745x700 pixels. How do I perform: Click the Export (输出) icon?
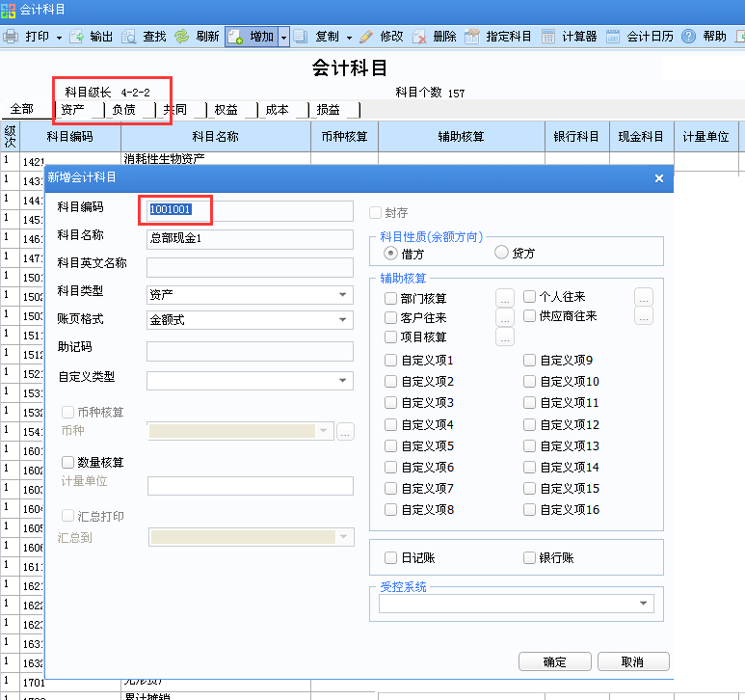[x=76, y=37]
